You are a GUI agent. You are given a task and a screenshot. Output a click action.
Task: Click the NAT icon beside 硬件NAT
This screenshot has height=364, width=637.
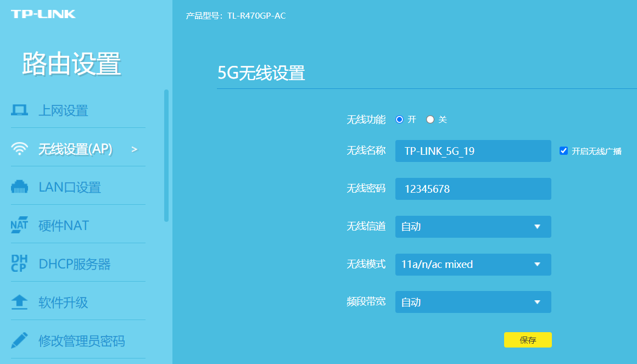(19, 225)
